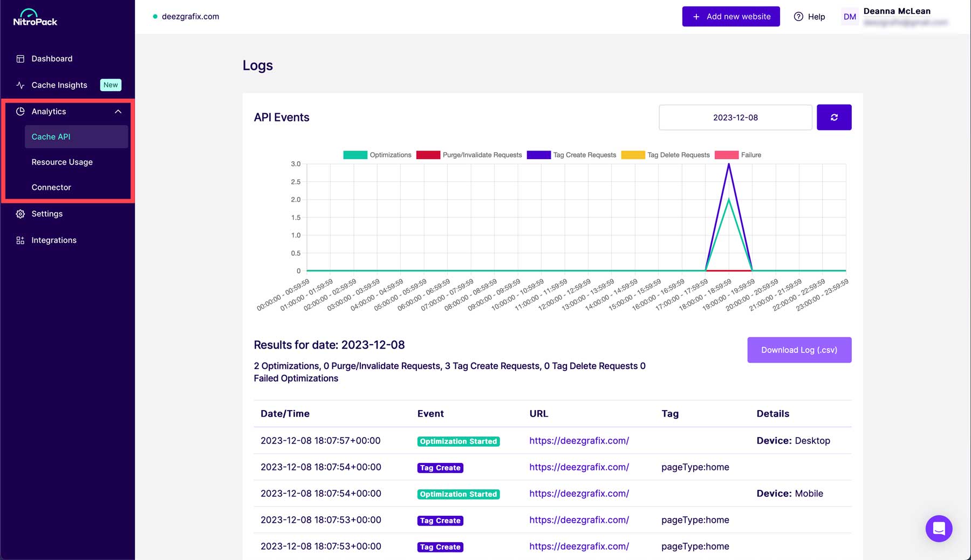Click the red Purge/Invalidate legend swatch
The width and height of the screenshot is (971, 560).
click(x=428, y=155)
